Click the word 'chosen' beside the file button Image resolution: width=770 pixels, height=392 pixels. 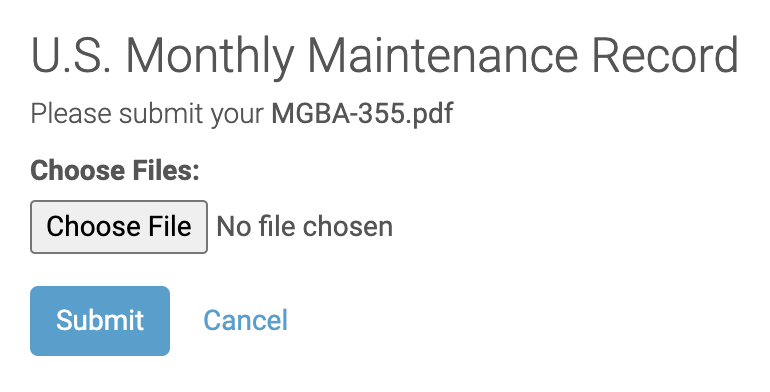[x=348, y=227]
